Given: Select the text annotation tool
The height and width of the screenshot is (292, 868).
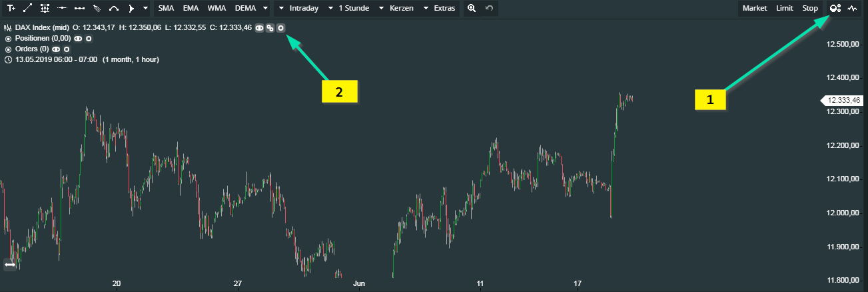Looking at the screenshot, I should 10,9.
